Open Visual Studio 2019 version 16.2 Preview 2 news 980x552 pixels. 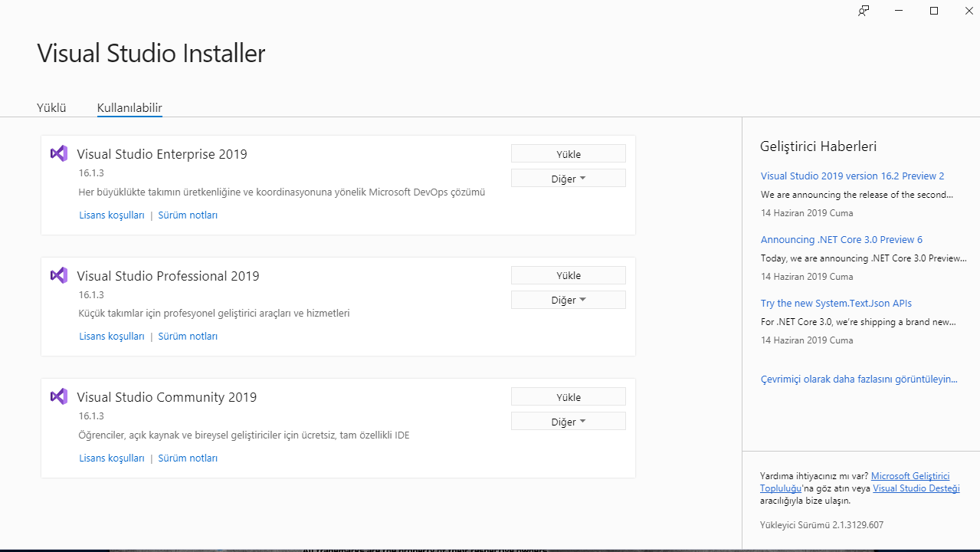point(852,176)
